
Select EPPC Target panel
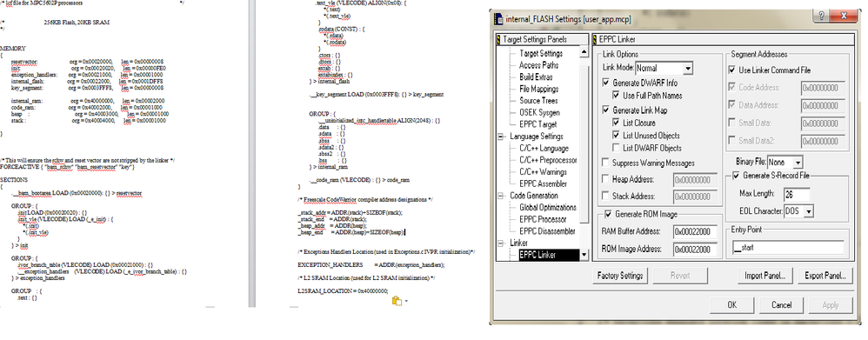[537, 124]
